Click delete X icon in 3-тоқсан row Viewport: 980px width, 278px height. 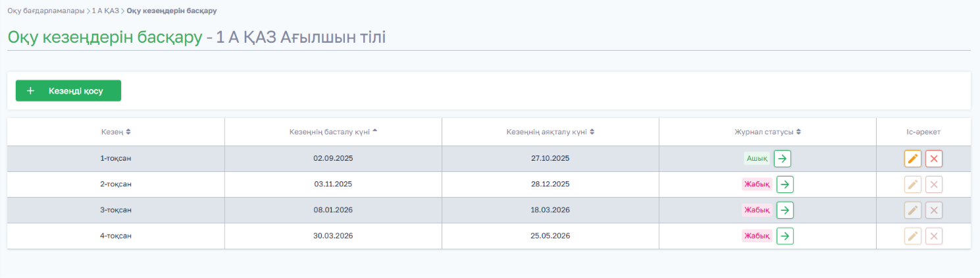934,210
